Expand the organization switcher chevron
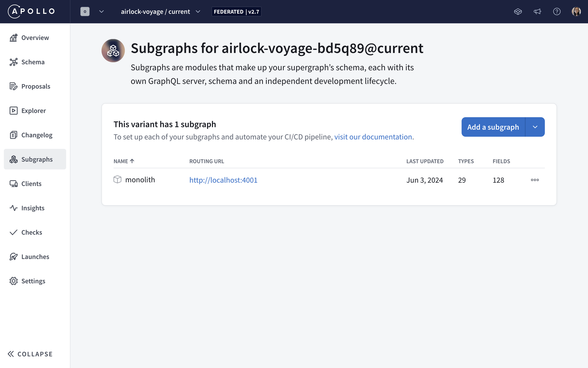Image resolution: width=588 pixels, height=368 pixels. point(101,11)
